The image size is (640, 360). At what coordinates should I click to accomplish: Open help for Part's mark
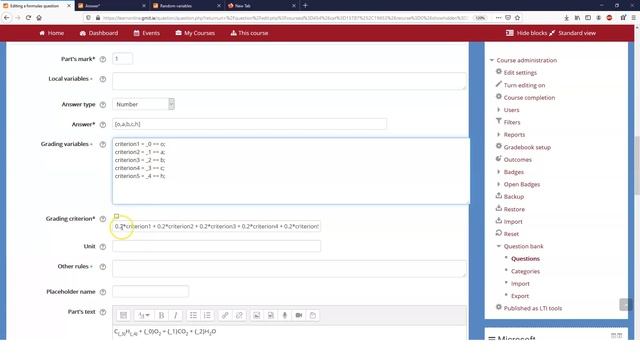103,59
